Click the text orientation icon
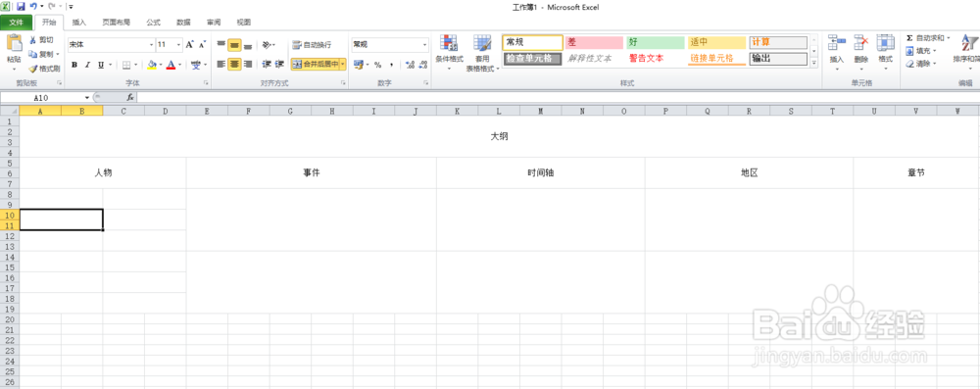Image resolution: width=980 pixels, height=389 pixels. [267, 44]
